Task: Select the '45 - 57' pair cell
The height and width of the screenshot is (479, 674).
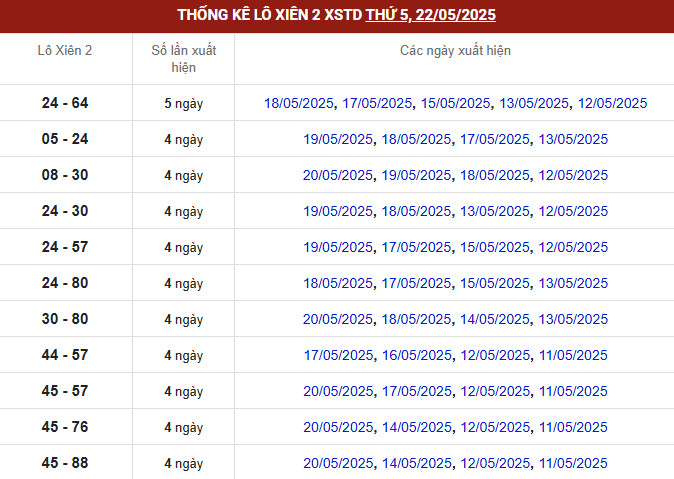Action: (x=65, y=391)
